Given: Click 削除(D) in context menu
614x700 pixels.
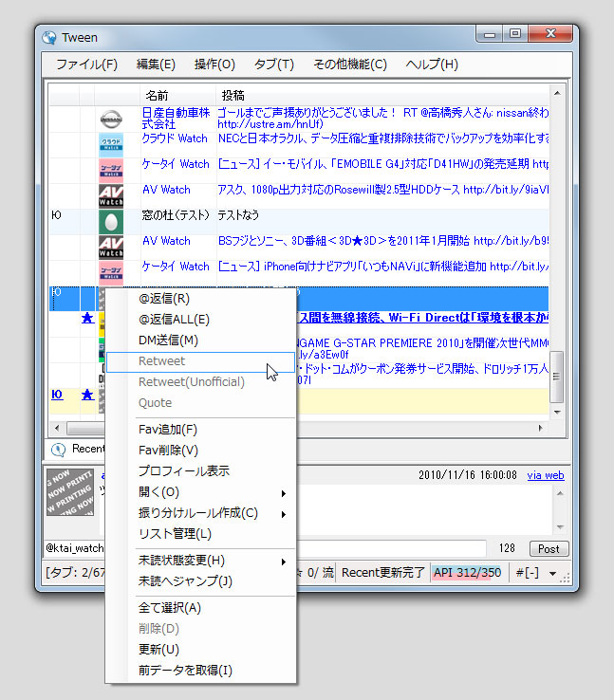Looking at the screenshot, I should click(200, 629).
